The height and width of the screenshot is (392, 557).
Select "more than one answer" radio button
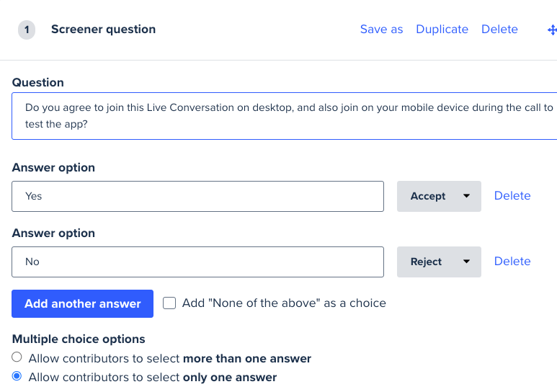click(x=17, y=357)
